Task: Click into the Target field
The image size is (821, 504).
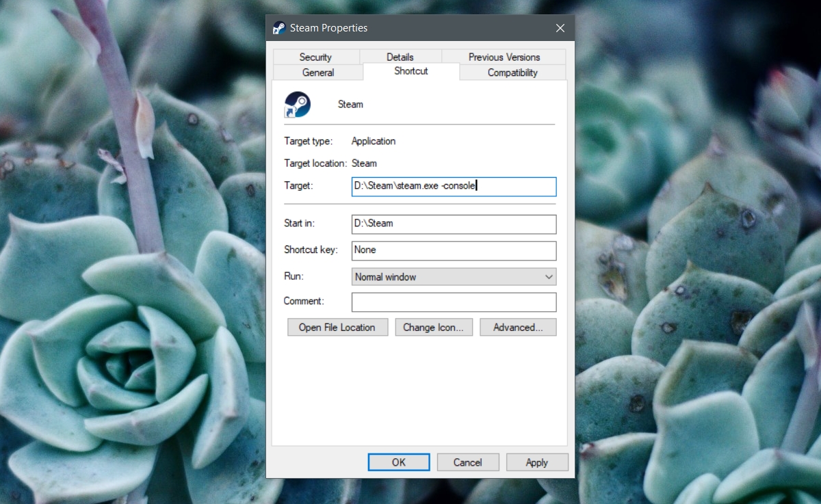Action: tap(454, 187)
